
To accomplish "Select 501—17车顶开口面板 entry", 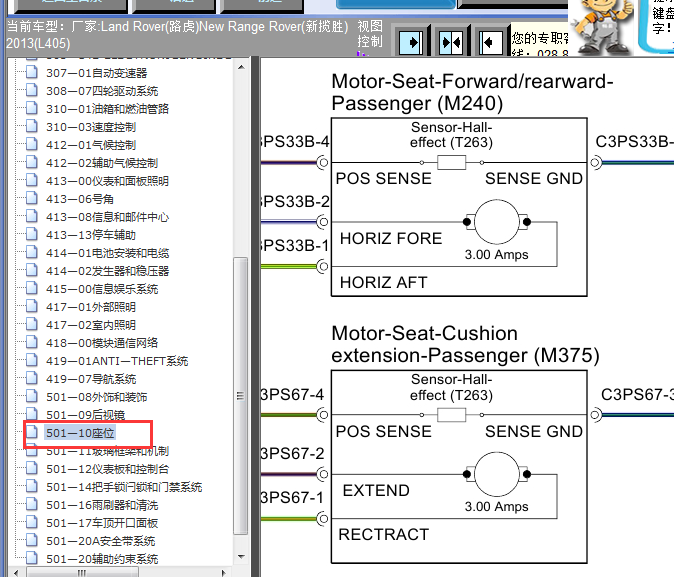I will point(102,523).
